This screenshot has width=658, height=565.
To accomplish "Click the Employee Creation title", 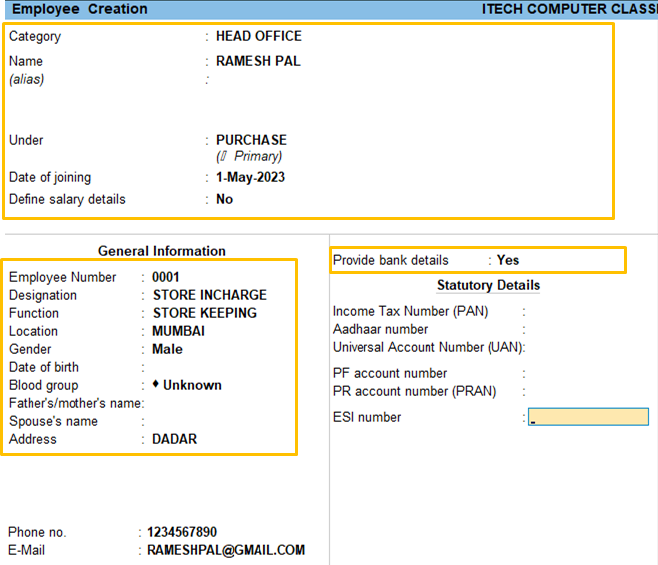I will 80,9.
